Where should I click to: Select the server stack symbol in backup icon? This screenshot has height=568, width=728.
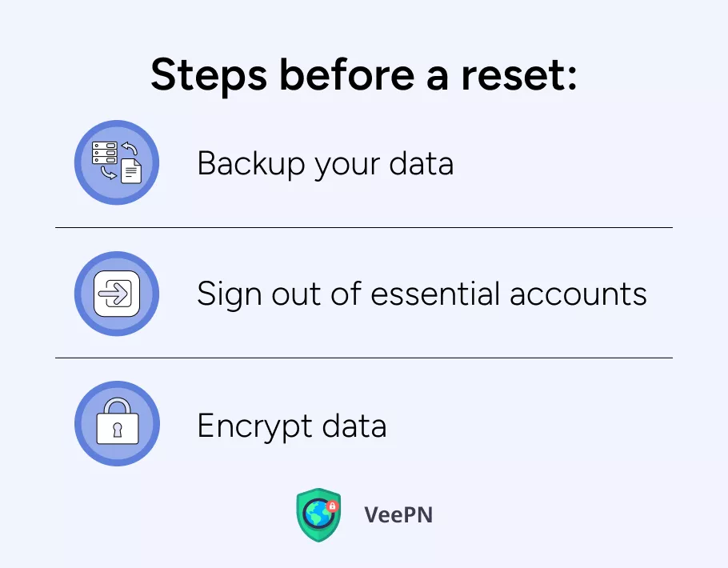[x=104, y=151]
